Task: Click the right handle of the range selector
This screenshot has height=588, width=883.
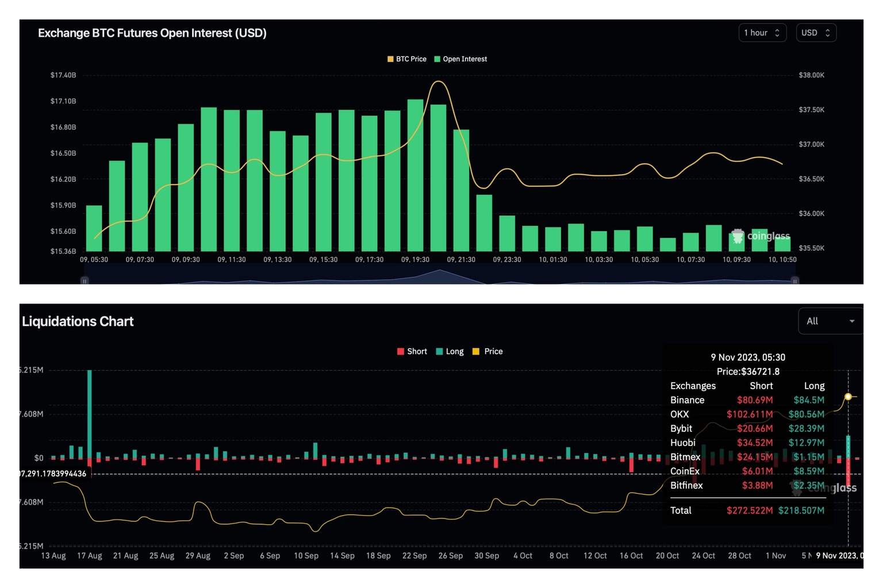Action: 794,281
